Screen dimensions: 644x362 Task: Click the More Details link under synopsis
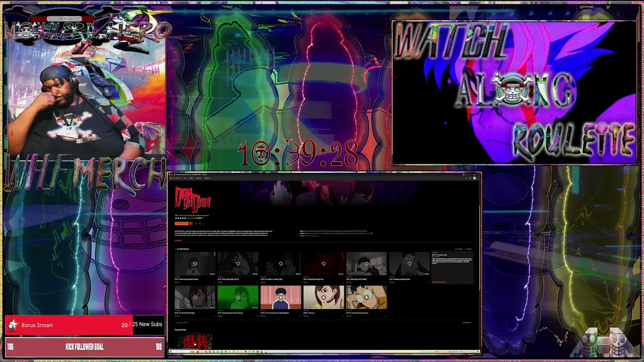pyautogui.click(x=178, y=240)
